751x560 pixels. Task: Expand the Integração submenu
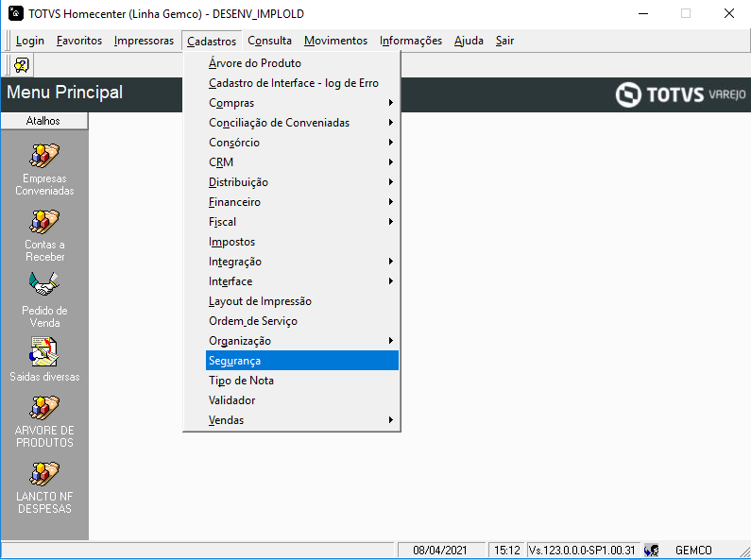(x=302, y=262)
